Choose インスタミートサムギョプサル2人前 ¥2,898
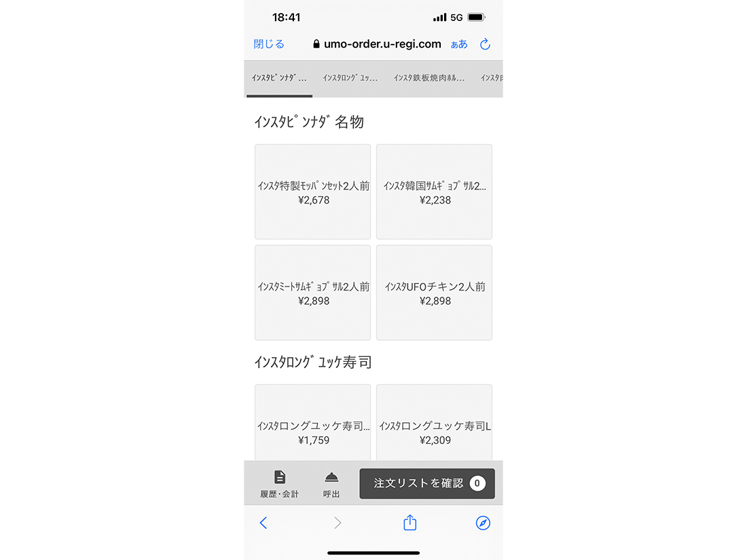The image size is (747, 560). pyautogui.click(x=312, y=293)
